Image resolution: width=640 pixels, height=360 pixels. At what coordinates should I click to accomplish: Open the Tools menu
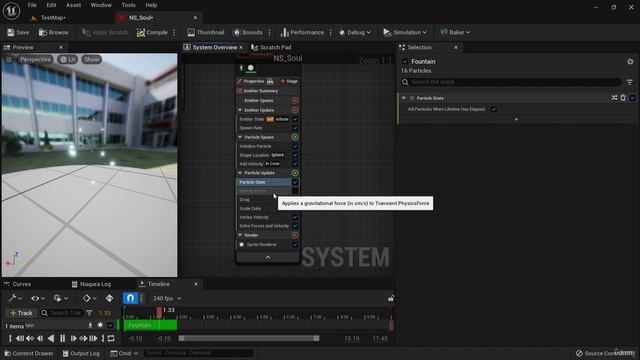[x=129, y=5]
